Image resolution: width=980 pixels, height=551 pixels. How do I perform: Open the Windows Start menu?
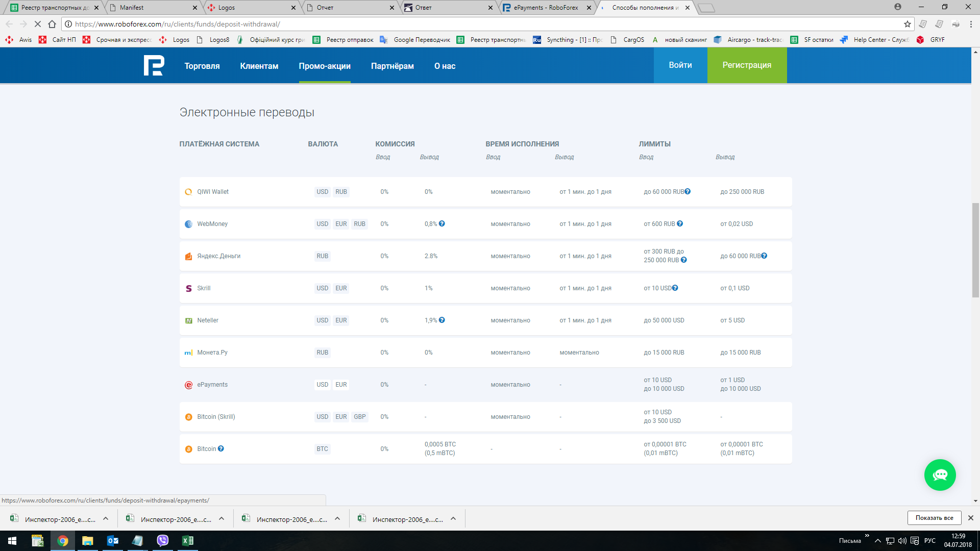12,540
